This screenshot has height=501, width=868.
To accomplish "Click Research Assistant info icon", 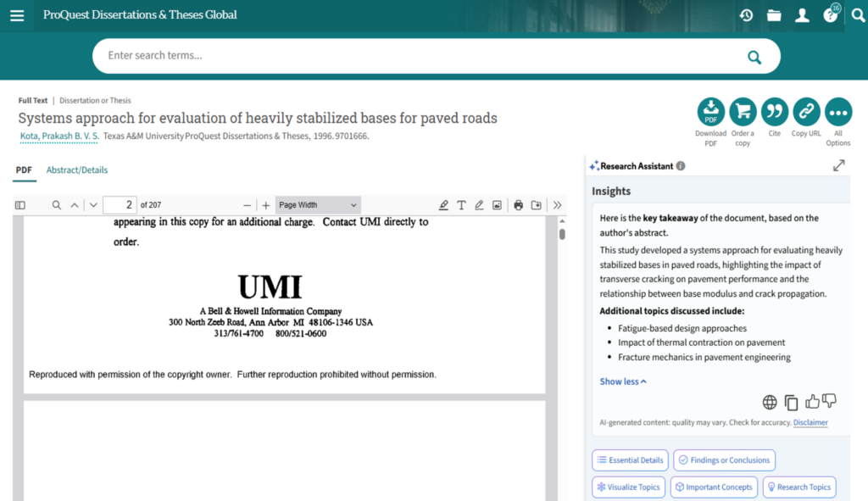I will point(681,166).
